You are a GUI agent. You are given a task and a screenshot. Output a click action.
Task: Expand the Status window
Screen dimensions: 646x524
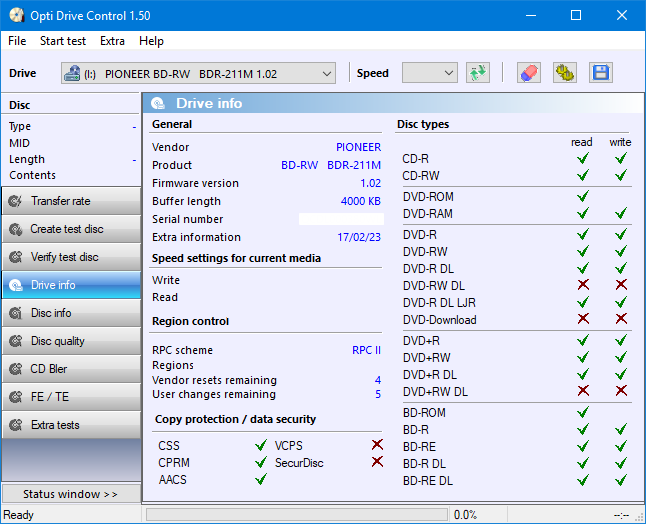[71, 494]
